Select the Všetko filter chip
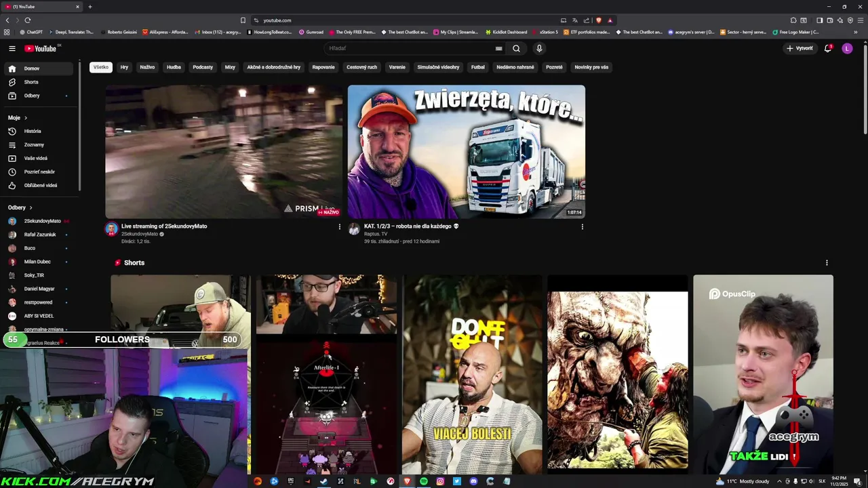 101,67
